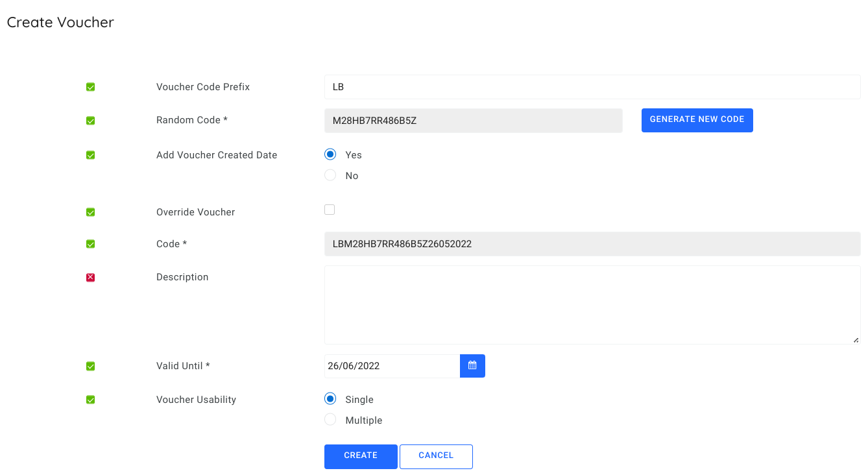
Task: Select the Single usability radio button
Action: [x=330, y=398]
